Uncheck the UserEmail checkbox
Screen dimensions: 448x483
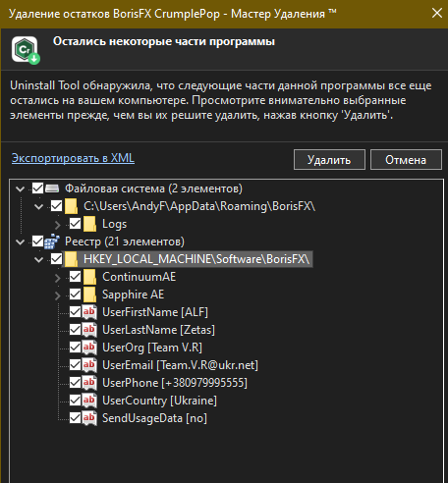point(75,365)
